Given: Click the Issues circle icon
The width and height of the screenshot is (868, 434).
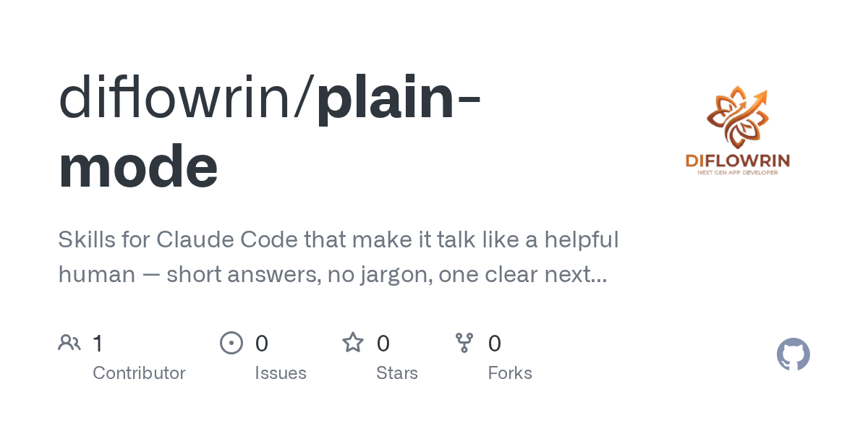Looking at the screenshot, I should 231,343.
